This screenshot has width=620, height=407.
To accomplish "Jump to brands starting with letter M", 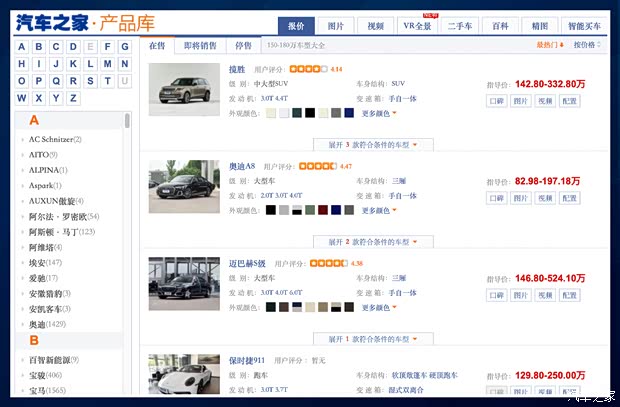I will [108, 64].
